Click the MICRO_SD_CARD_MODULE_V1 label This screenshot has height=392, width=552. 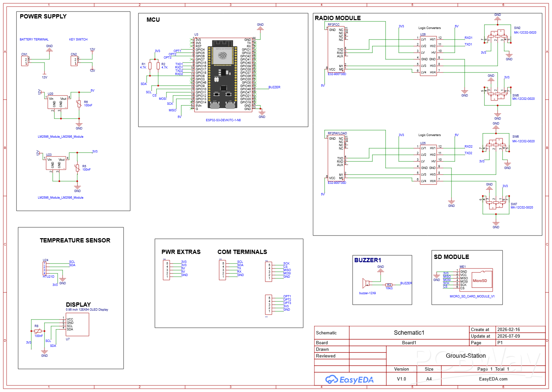tap(472, 296)
